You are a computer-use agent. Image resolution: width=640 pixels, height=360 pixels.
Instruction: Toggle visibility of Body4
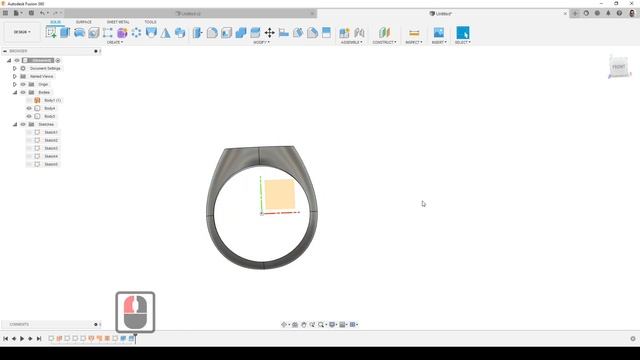[x=29, y=108]
